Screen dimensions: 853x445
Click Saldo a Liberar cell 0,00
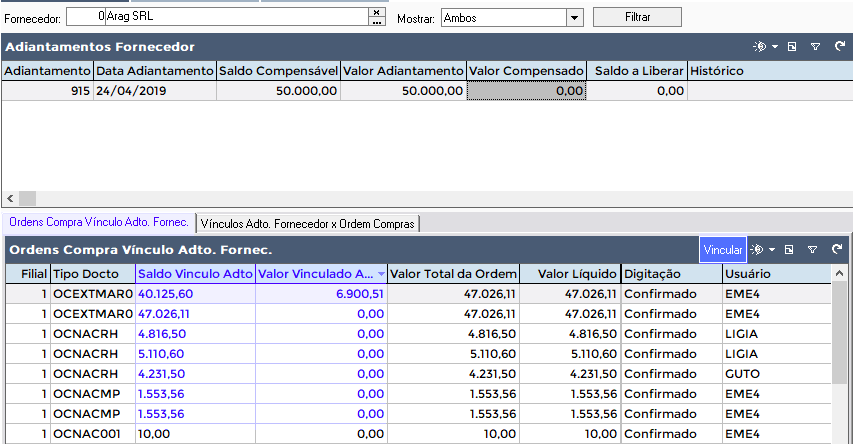[637, 91]
